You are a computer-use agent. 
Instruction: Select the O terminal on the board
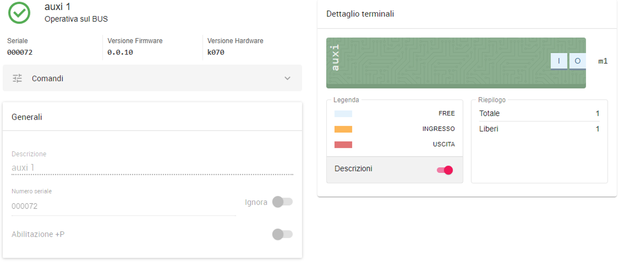click(577, 61)
